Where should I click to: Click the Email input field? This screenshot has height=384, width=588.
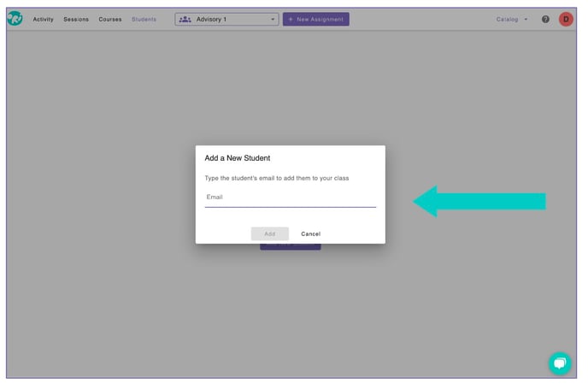click(291, 198)
